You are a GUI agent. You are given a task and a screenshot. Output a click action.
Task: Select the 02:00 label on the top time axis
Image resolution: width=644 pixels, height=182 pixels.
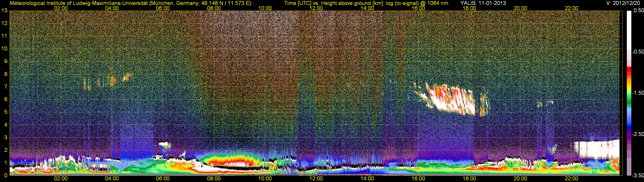coord(61,8)
